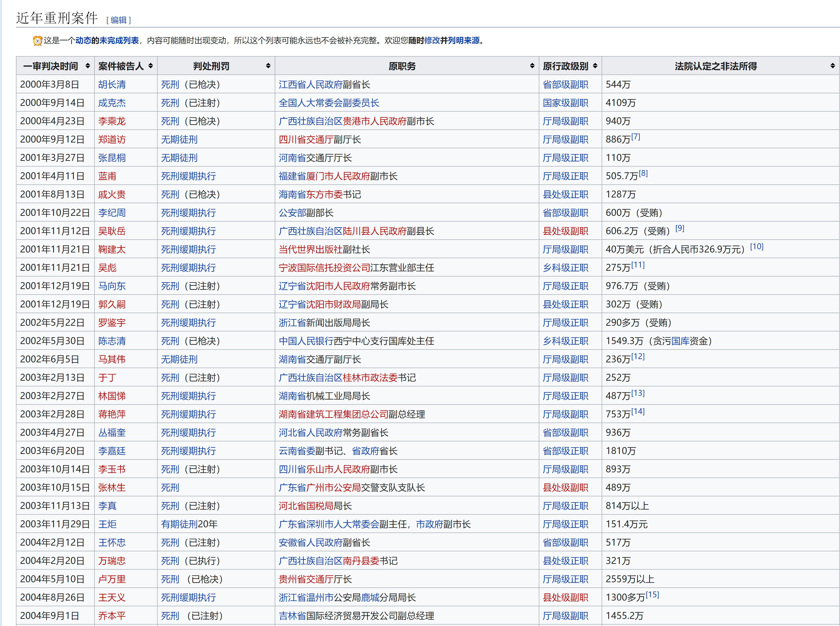Open the 未完成列表 link
840x626 pixels.
point(119,40)
